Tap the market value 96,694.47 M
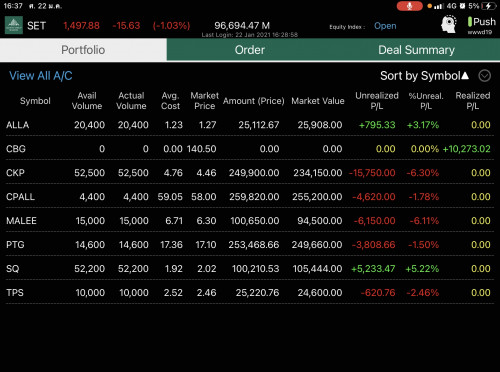Image resolution: width=500 pixels, height=372 pixels. pyautogui.click(x=242, y=26)
